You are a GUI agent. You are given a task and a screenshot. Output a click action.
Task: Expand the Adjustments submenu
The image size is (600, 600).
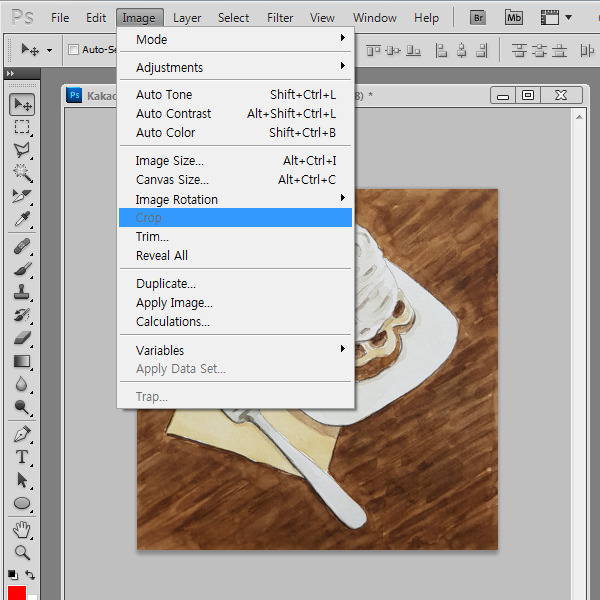(x=235, y=67)
